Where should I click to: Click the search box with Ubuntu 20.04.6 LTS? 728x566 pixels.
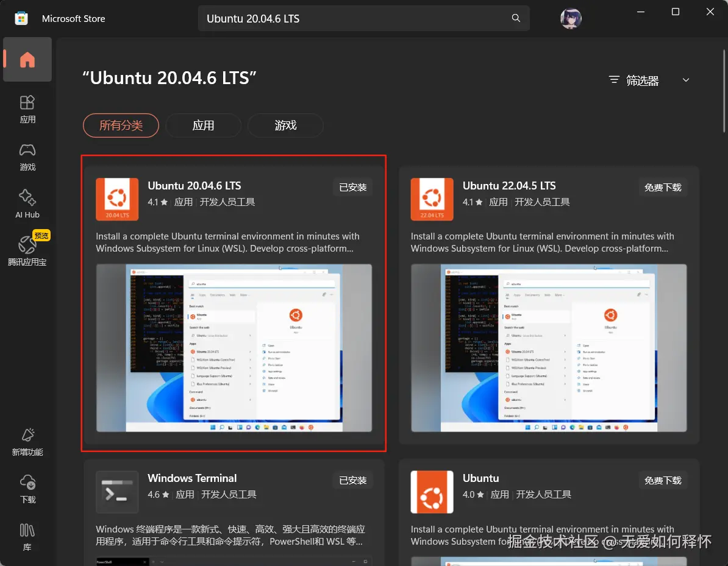click(x=363, y=18)
